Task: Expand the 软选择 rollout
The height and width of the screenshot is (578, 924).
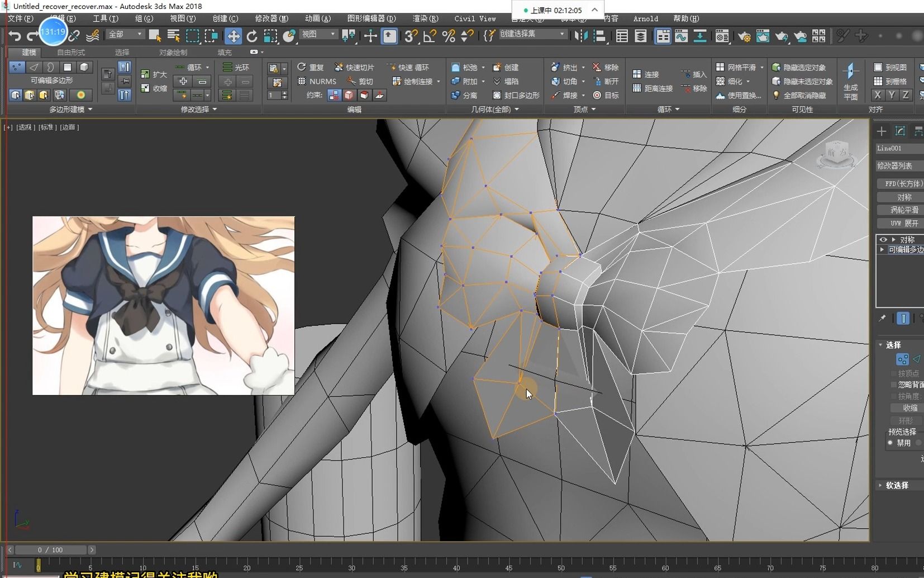Action: point(897,485)
